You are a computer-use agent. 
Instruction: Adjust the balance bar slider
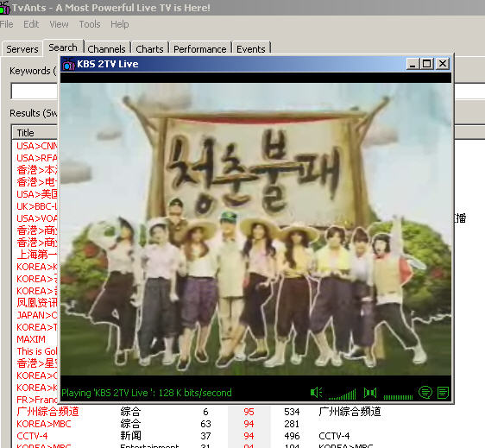398,397
